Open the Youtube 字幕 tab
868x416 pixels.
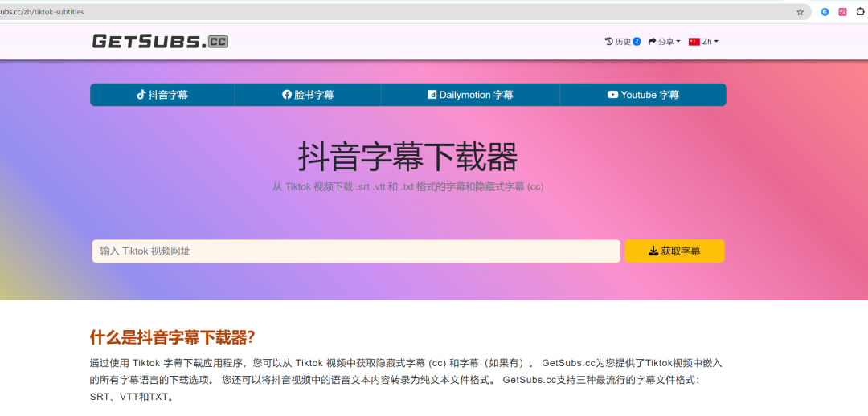(x=643, y=95)
